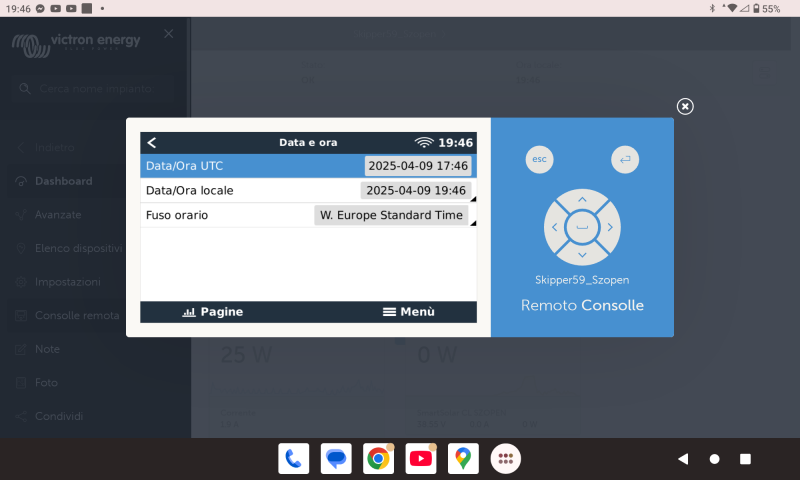The image size is (800, 480).
Task: Click the center space button of the D-pad
Action: (582, 228)
